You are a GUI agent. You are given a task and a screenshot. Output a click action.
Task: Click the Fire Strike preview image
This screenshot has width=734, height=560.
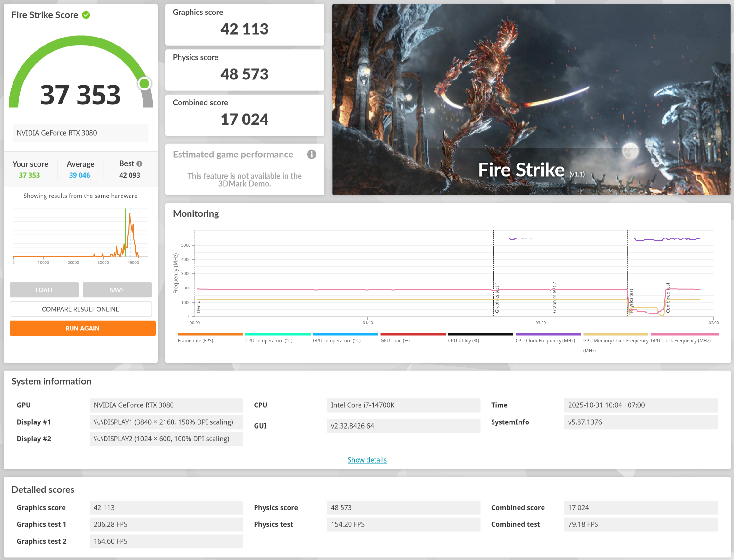(531, 99)
